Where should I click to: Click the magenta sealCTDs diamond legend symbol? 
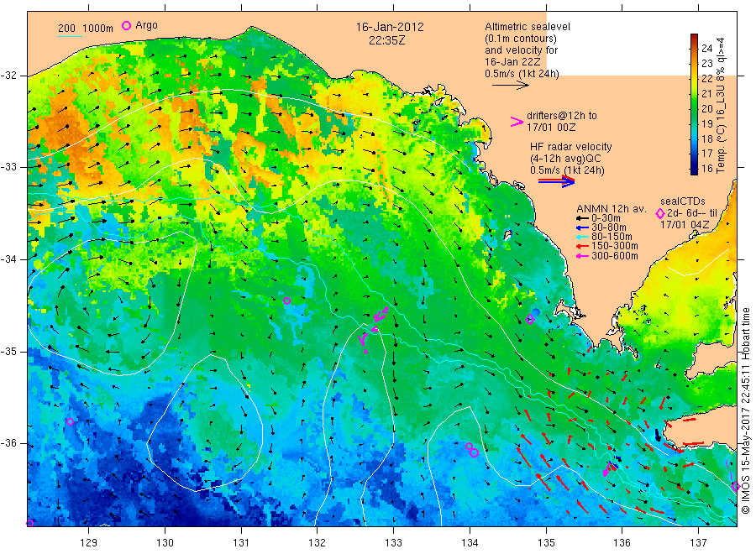pos(660,213)
